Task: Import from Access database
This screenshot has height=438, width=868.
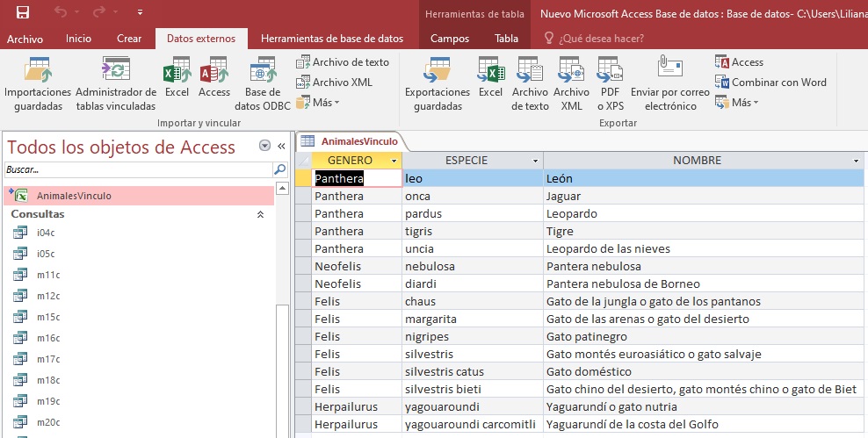Action: [214, 77]
